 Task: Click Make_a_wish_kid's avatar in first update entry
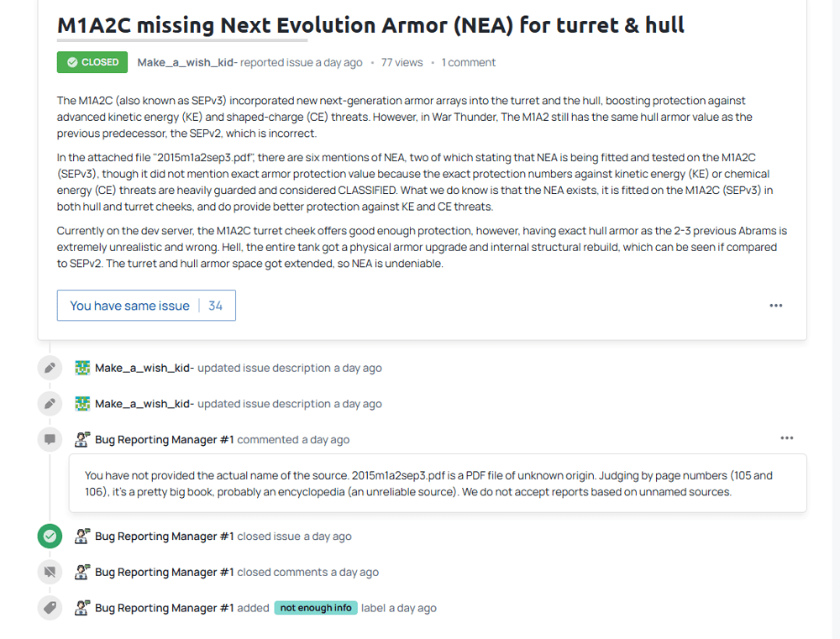click(x=82, y=368)
